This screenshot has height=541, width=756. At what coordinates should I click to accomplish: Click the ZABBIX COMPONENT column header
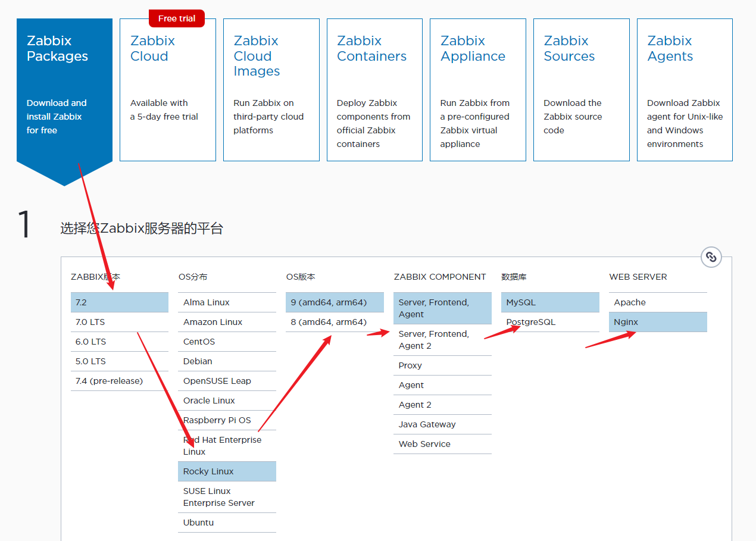click(440, 277)
